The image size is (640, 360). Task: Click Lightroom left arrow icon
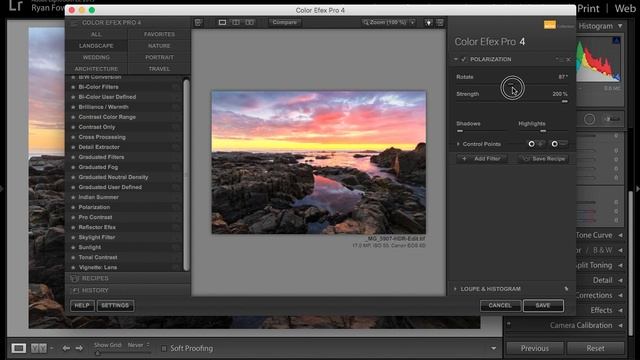tap(66, 348)
